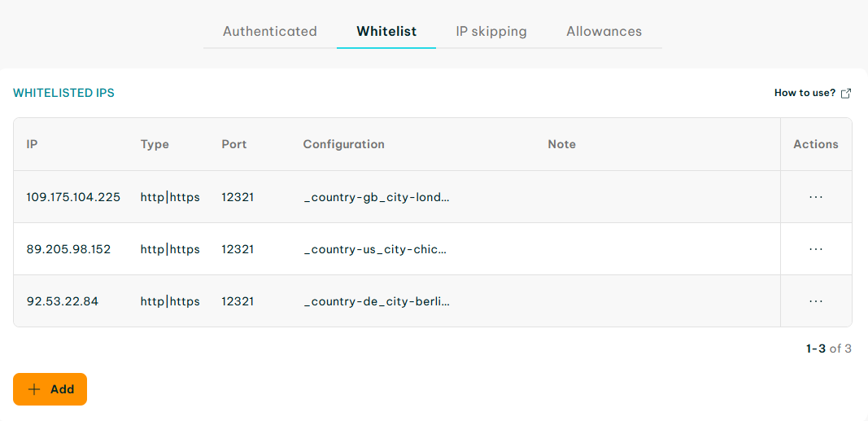The height and width of the screenshot is (421, 868).
Task: Switch to the Authenticated tab
Action: pos(269,32)
